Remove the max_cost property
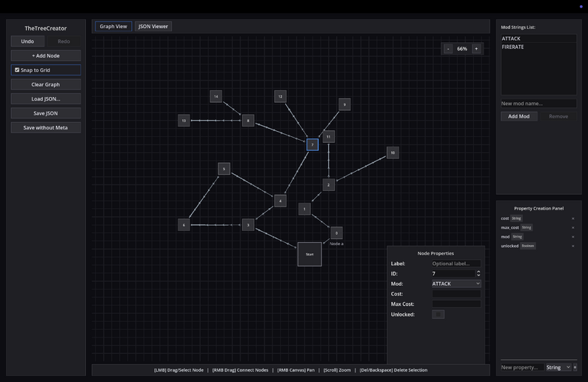Screen dimensions: 588x382 (x=572, y=227)
